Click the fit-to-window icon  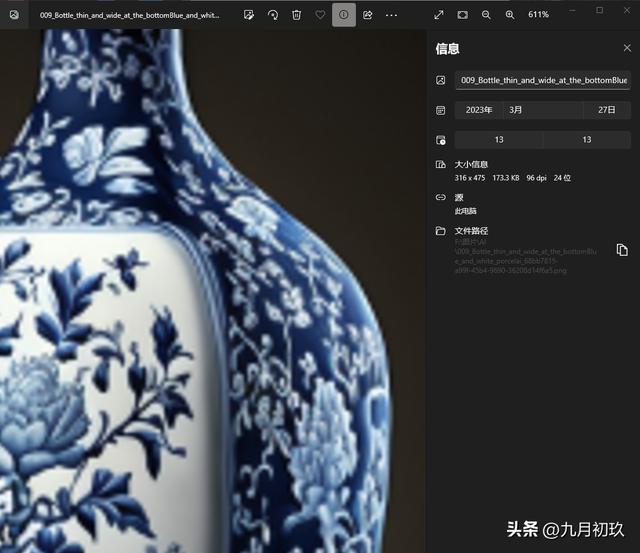462,15
